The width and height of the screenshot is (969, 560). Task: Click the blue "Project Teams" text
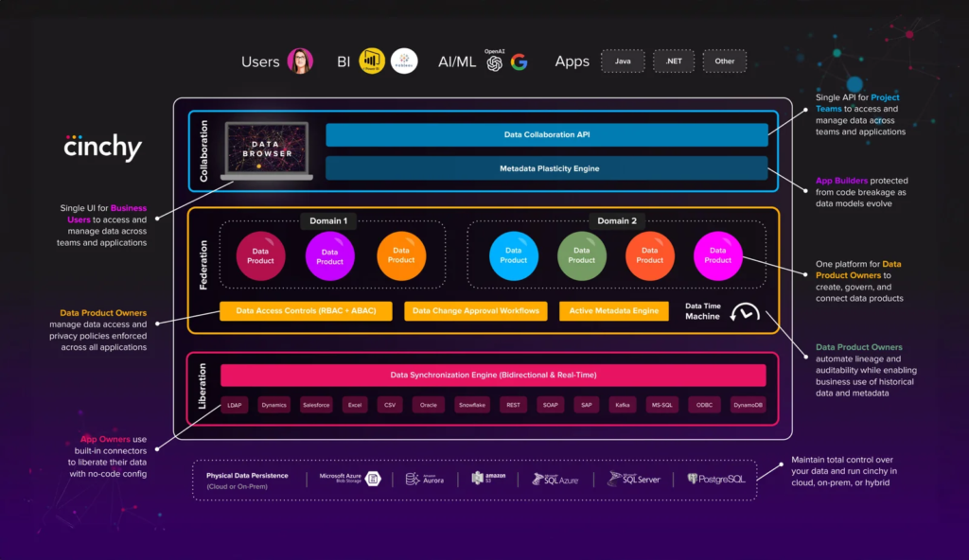(857, 103)
